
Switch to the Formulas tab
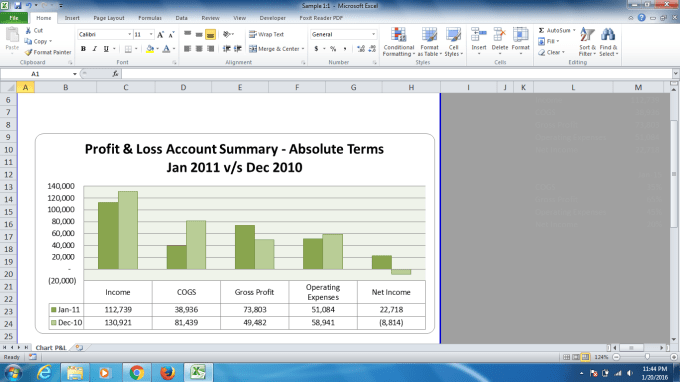[x=150, y=18]
